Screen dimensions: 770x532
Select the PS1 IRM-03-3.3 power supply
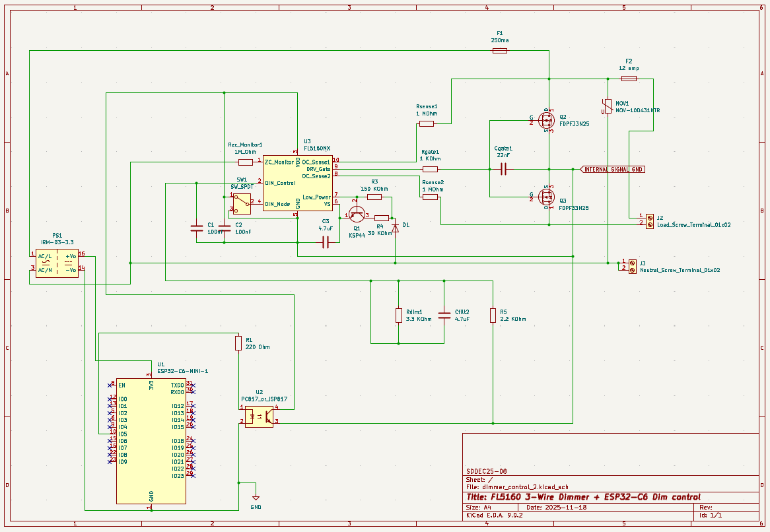[56, 262]
